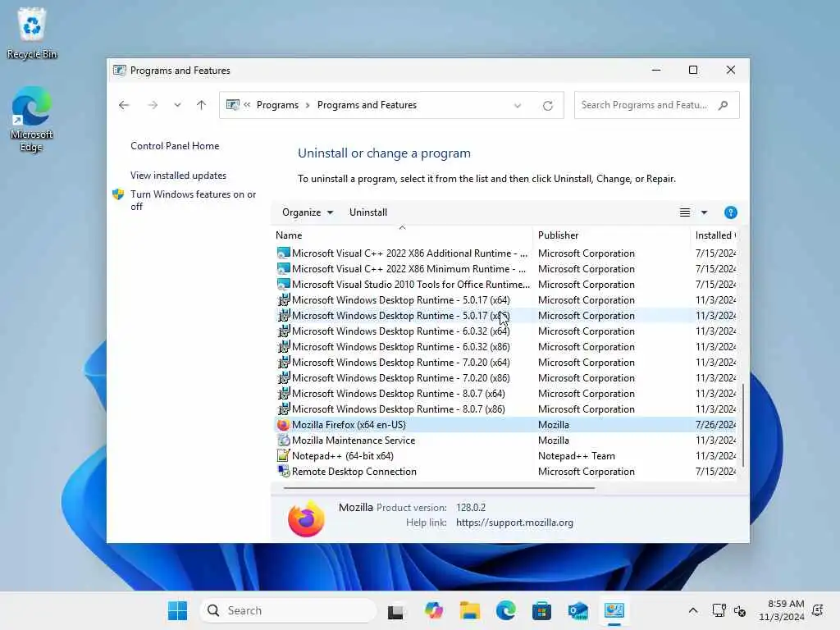Viewport: 840px width, 630px height.
Task: Click the Notepad++ Team publisher cell
Action: click(577, 456)
